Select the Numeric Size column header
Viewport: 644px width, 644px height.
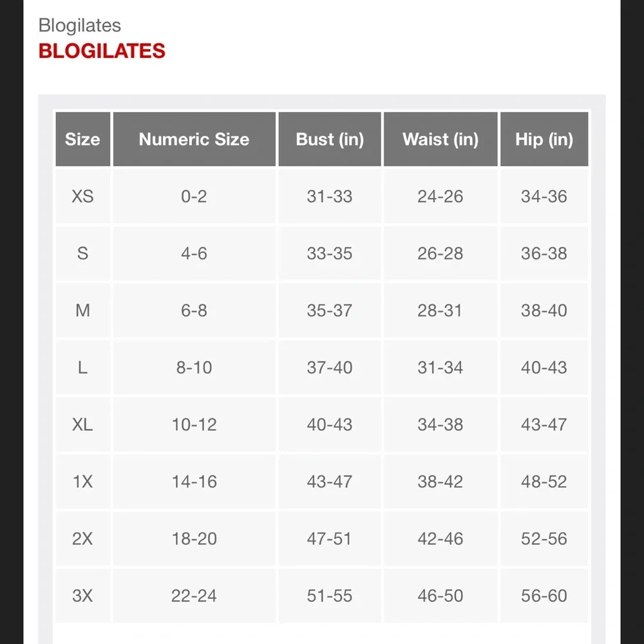[x=194, y=139]
